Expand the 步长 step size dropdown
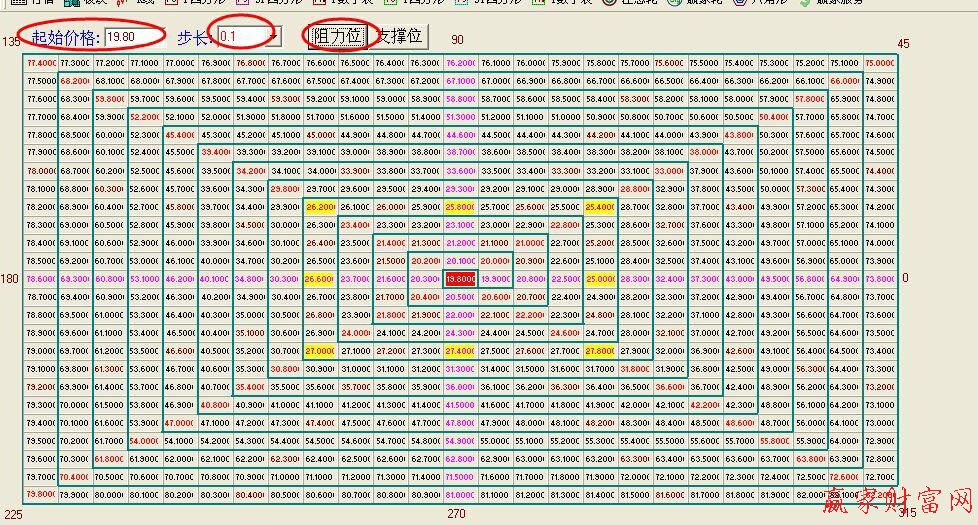978x525 pixels. pos(274,37)
